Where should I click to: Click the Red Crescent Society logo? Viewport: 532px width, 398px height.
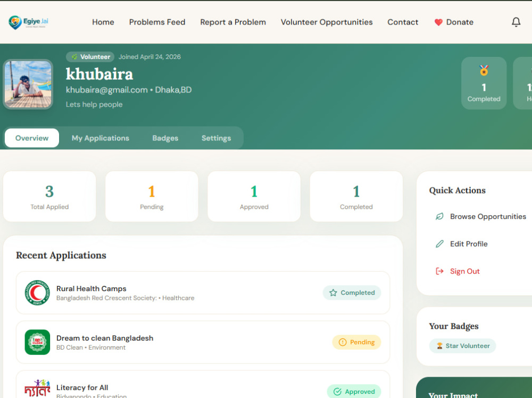tap(37, 293)
